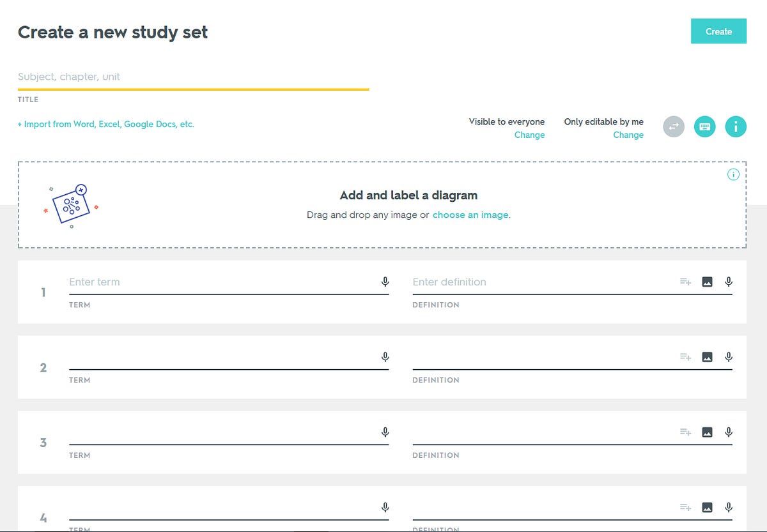Click the study set title field

(x=192, y=77)
